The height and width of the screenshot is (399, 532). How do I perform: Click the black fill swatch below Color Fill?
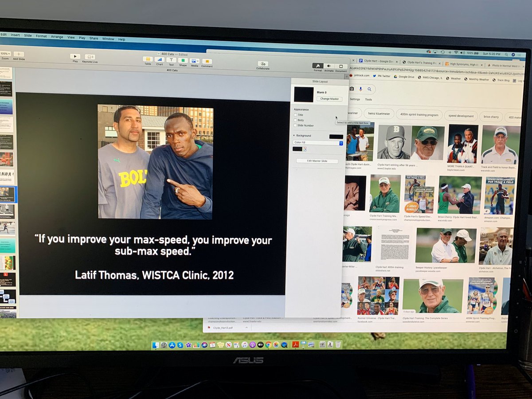297,149
